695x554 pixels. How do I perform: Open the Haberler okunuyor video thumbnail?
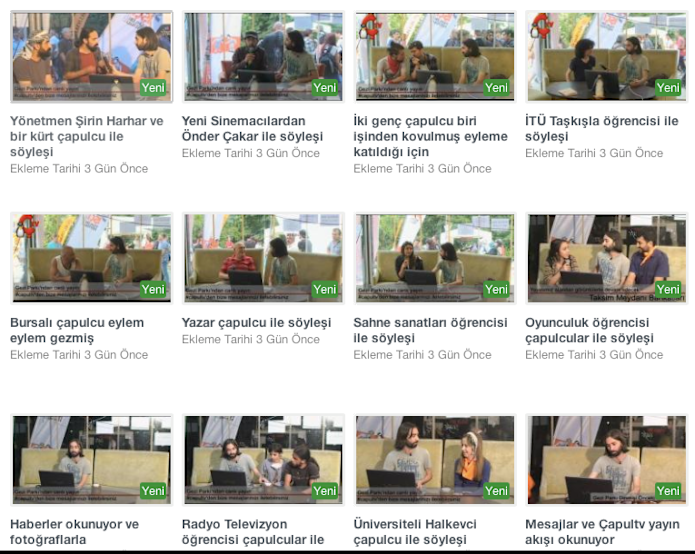pyautogui.click(x=92, y=460)
